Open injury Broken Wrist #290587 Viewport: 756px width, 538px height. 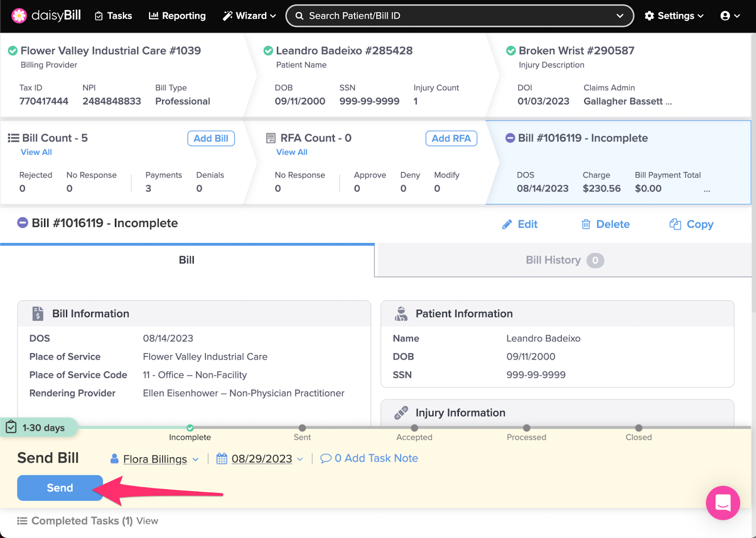(576, 51)
